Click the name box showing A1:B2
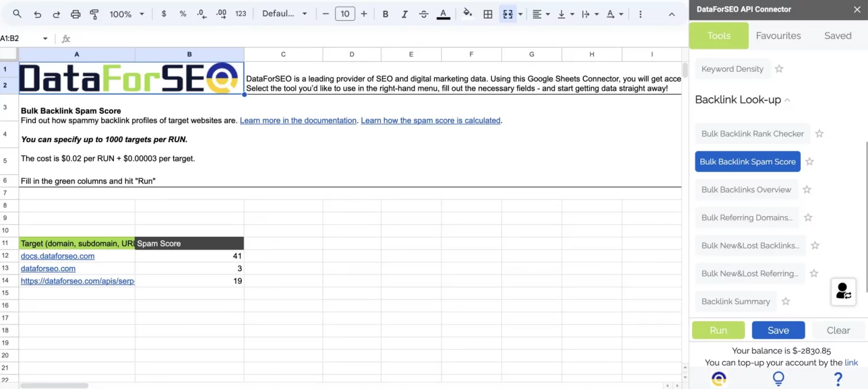This screenshot has height=389, width=868. tap(19, 39)
